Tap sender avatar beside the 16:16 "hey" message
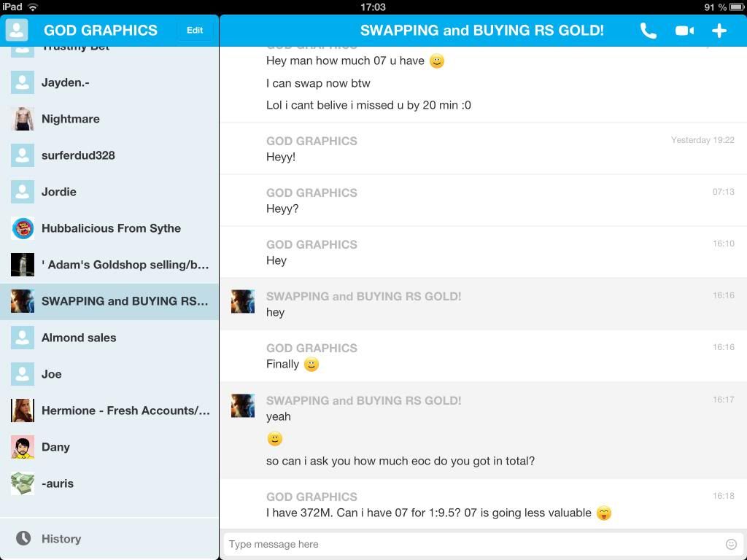The width and height of the screenshot is (747, 560). pyautogui.click(x=243, y=301)
